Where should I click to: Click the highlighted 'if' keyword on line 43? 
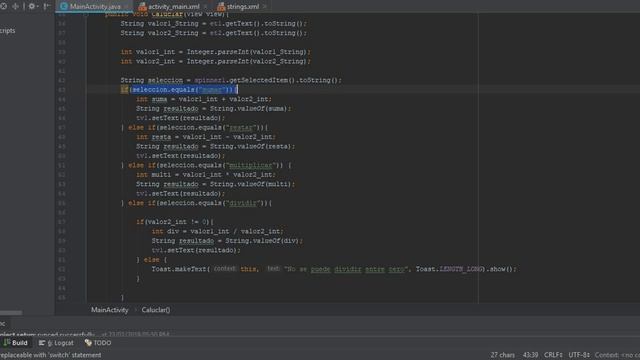[124, 89]
